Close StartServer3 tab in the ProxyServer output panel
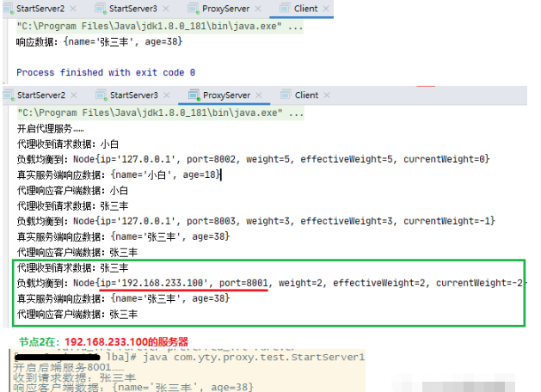This screenshot has width=541, height=392. (166, 95)
